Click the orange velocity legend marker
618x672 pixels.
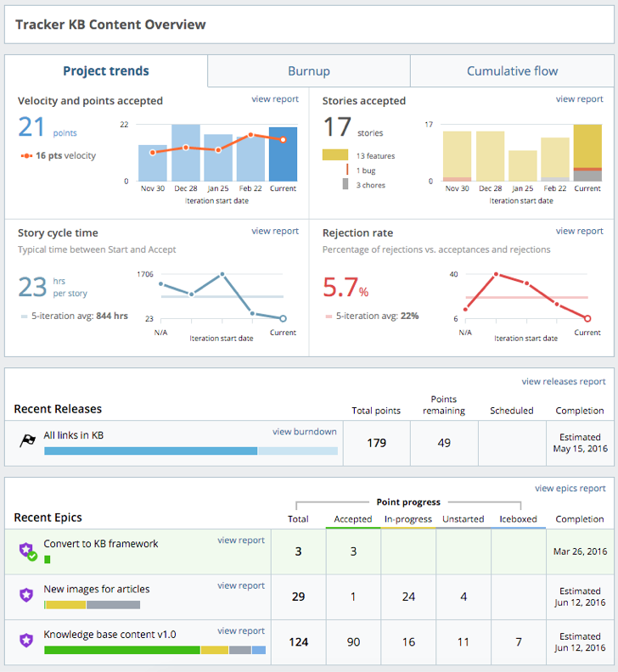click(x=26, y=156)
